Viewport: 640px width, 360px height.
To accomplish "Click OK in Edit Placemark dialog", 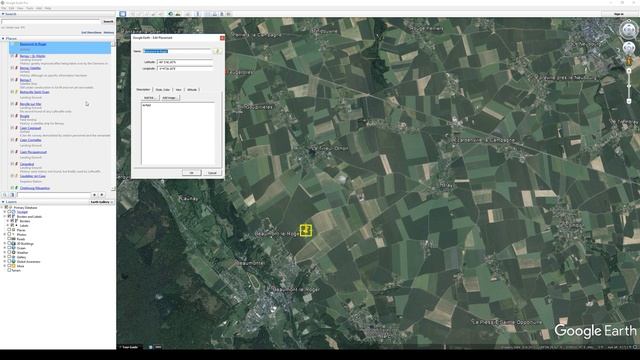I will (191, 173).
